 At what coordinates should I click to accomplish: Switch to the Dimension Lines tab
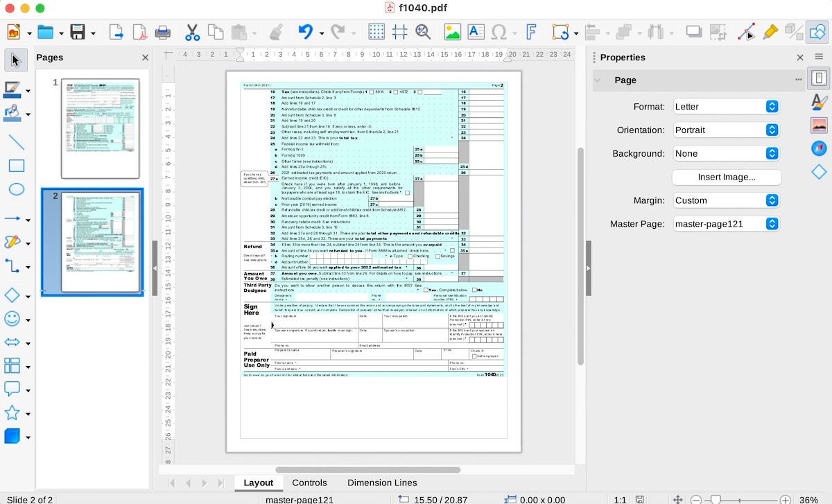[382, 483]
